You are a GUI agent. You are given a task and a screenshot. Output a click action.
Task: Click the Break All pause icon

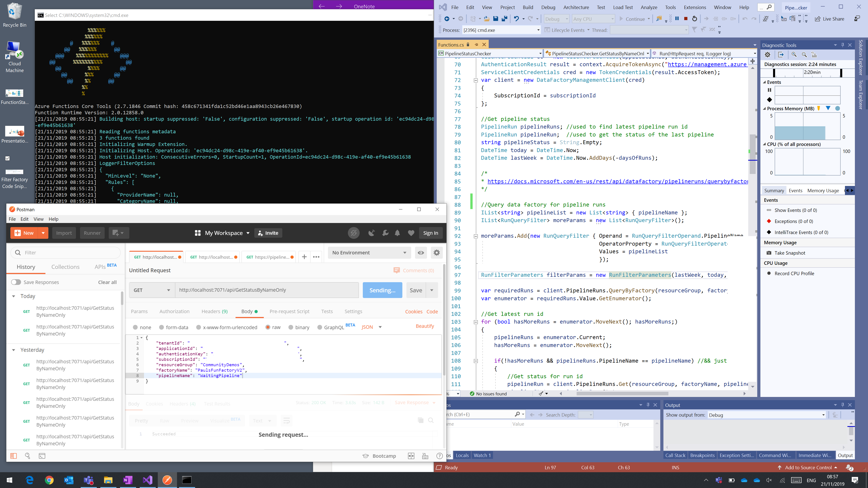[677, 19]
